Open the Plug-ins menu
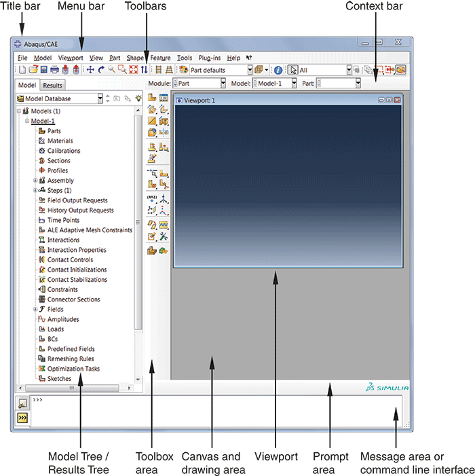Screen dimensions: 475x476 click(x=210, y=58)
